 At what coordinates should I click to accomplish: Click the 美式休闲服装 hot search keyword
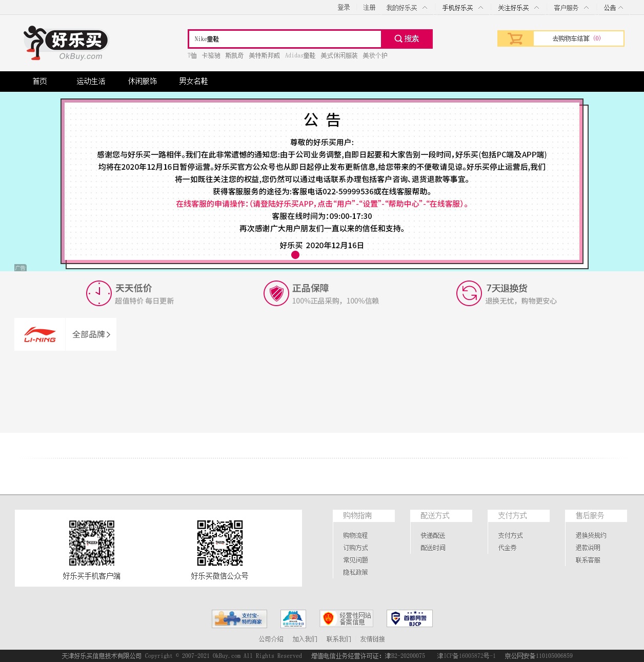[x=339, y=55]
